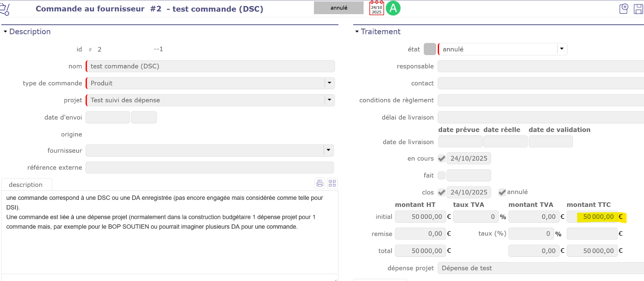This screenshot has width=644, height=281.
Task: Toggle the 'annulé' checkbox
Action: coord(502,192)
